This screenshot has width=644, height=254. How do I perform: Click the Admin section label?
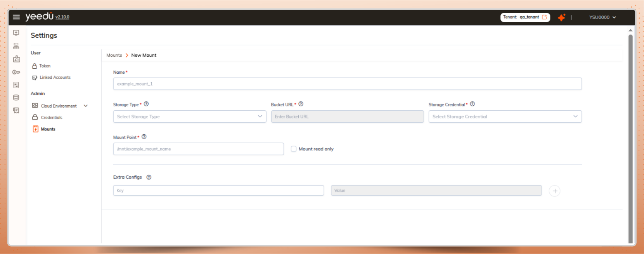pos(38,94)
